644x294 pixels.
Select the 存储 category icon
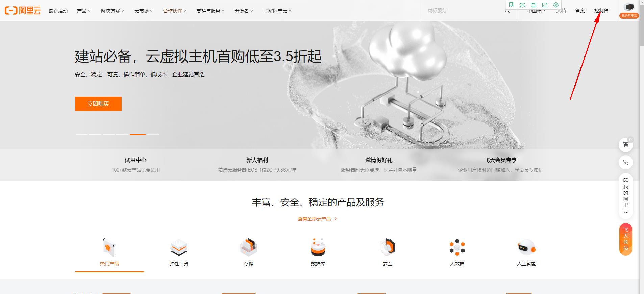[x=249, y=248]
